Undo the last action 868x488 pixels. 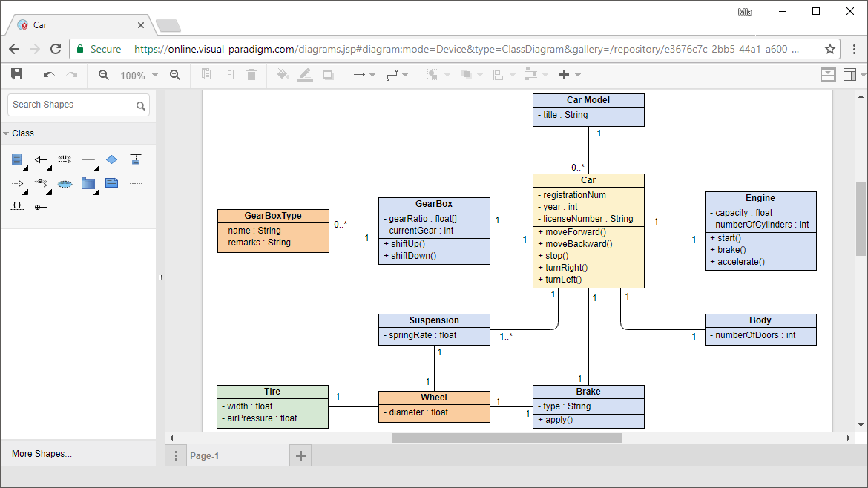(x=49, y=75)
